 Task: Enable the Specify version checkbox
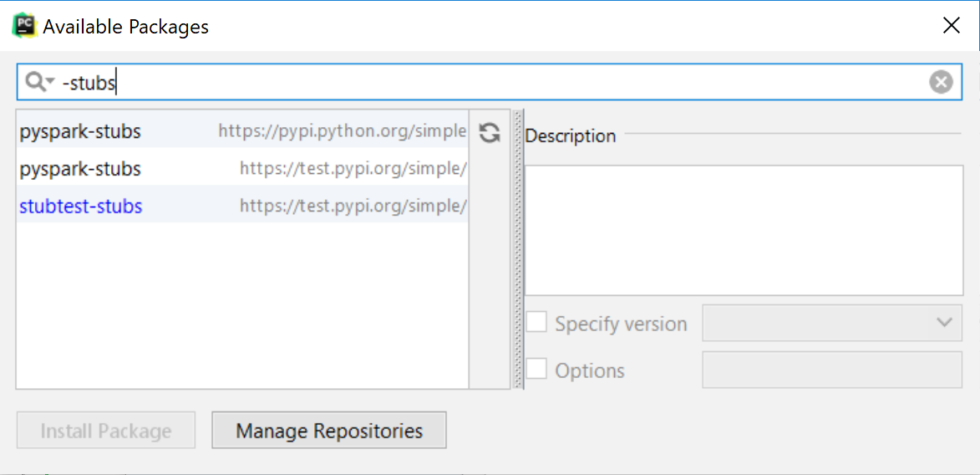click(536, 323)
